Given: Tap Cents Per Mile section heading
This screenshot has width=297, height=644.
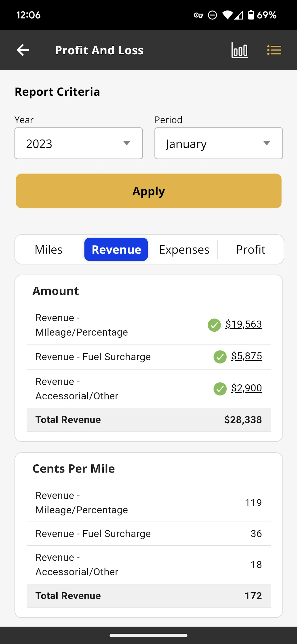Looking at the screenshot, I should coord(74,468).
